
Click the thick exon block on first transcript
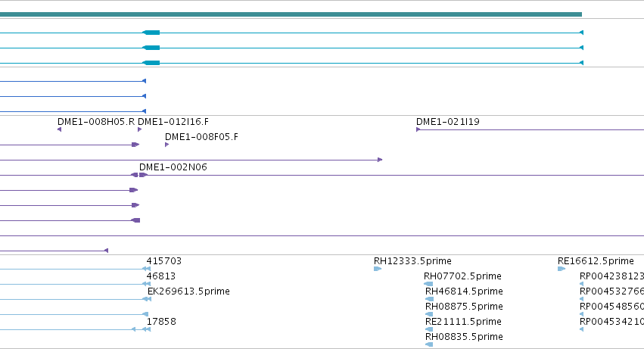click(x=151, y=33)
